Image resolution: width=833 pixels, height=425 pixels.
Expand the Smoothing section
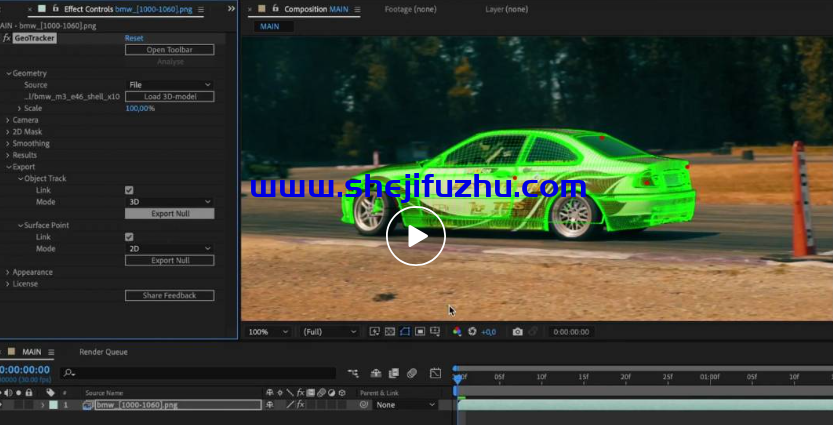coord(8,143)
